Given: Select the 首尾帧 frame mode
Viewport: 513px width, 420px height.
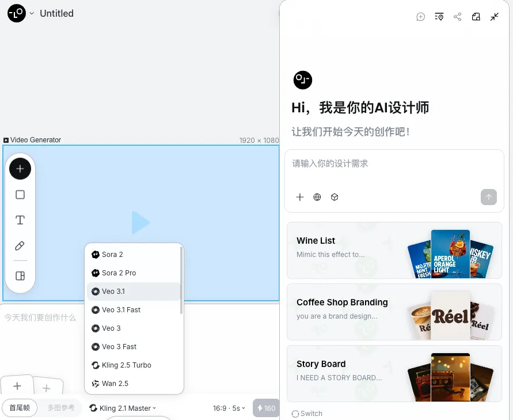Looking at the screenshot, I should click(x=20, y=408).
